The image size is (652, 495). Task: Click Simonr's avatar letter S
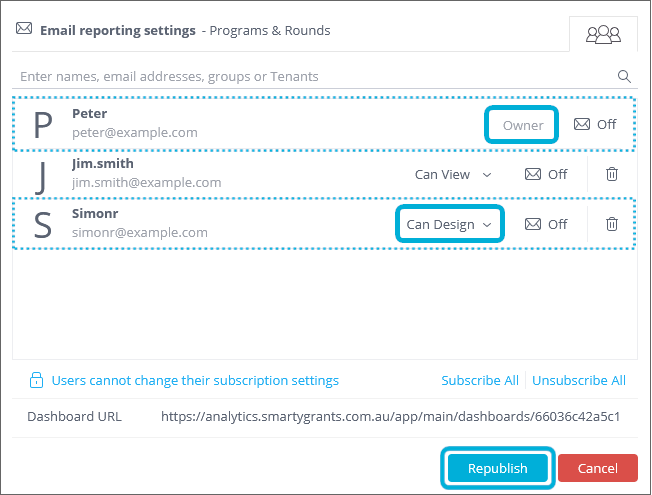(x=42, y=224)
